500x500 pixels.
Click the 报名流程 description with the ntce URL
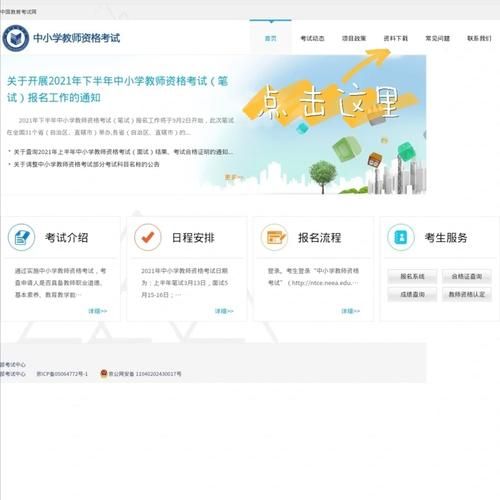pos(313,277)
